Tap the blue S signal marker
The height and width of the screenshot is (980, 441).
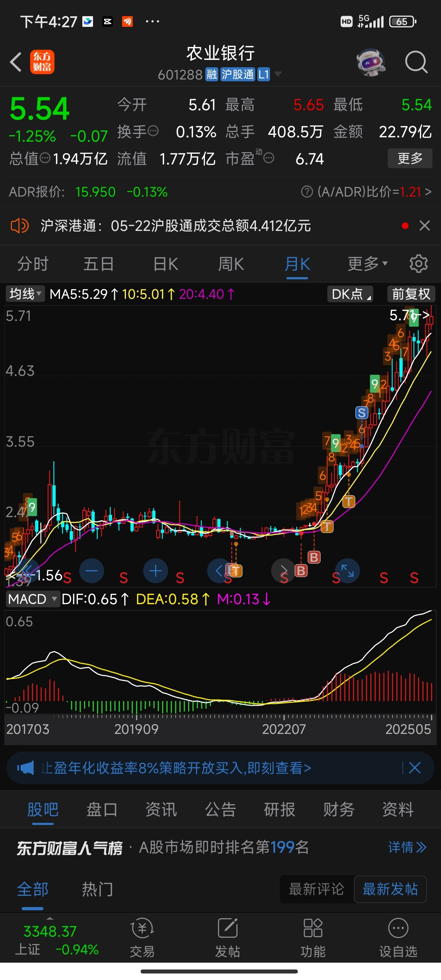click(x=361, y=412)
